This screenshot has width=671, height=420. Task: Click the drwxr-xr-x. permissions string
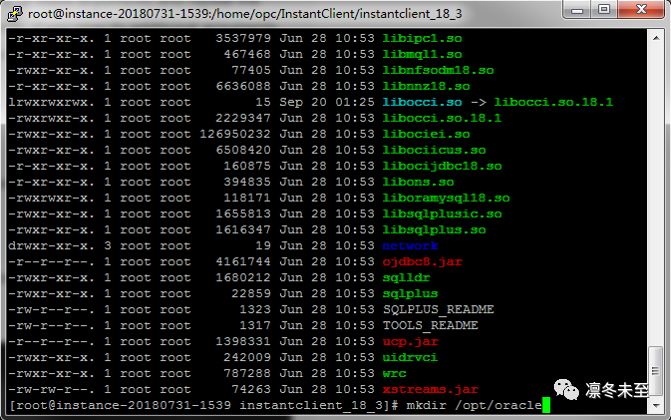click(x=51, y=246)
